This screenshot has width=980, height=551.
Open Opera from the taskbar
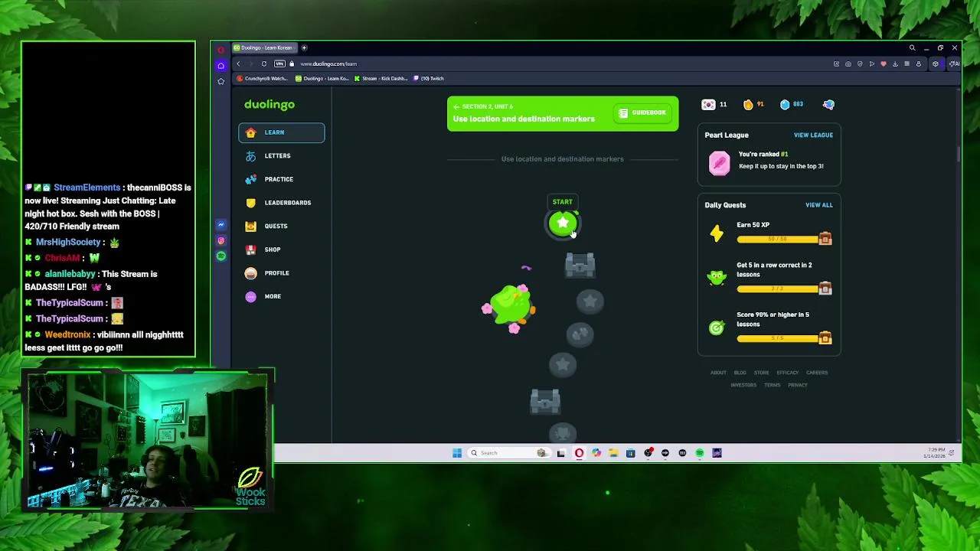tap(579, 453)
